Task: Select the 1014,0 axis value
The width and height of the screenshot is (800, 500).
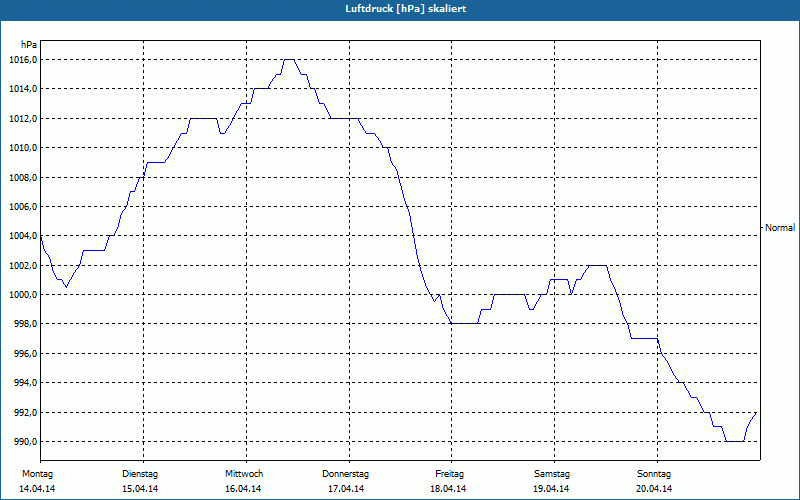Action: (x=23, y=89)
